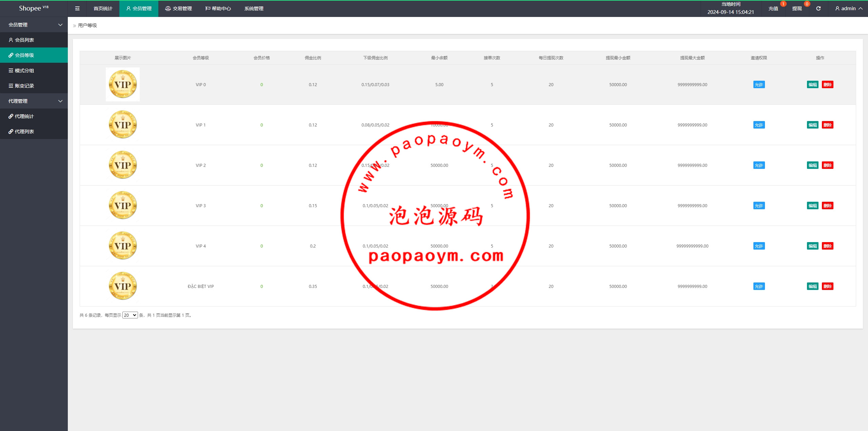Viewport: 868px width, 431px height.
Task: Switch to 帮助中心 tab
Action: (x=218, y=8)
